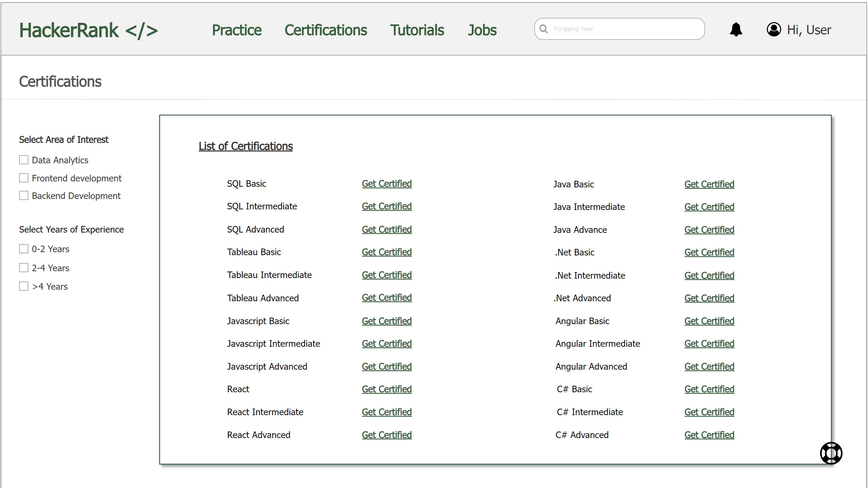Check the >4 Years option

[23, 286]
